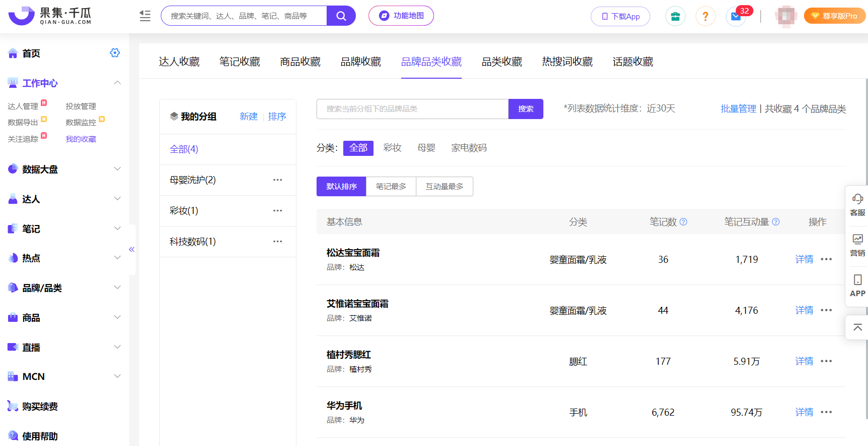This screenshot has width=868, height=446.
Task: Open more options for 彩妆 group
Action: coord(278,211)
